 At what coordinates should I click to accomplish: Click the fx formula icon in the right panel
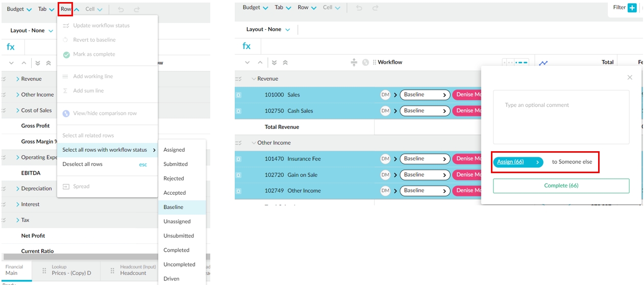[x=246, y=46]
